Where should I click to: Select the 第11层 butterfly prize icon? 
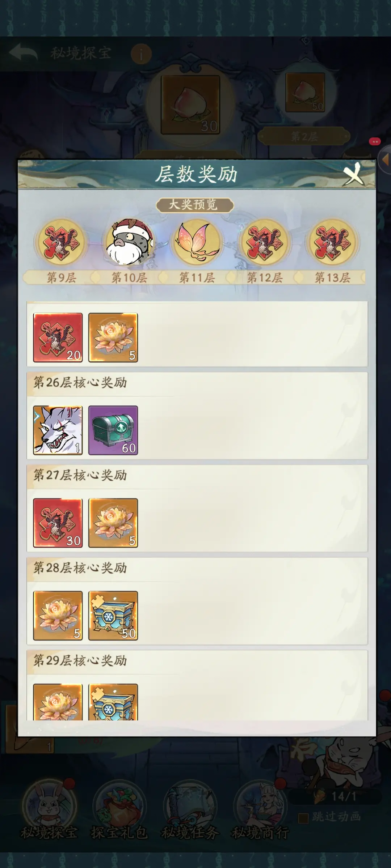197,242
